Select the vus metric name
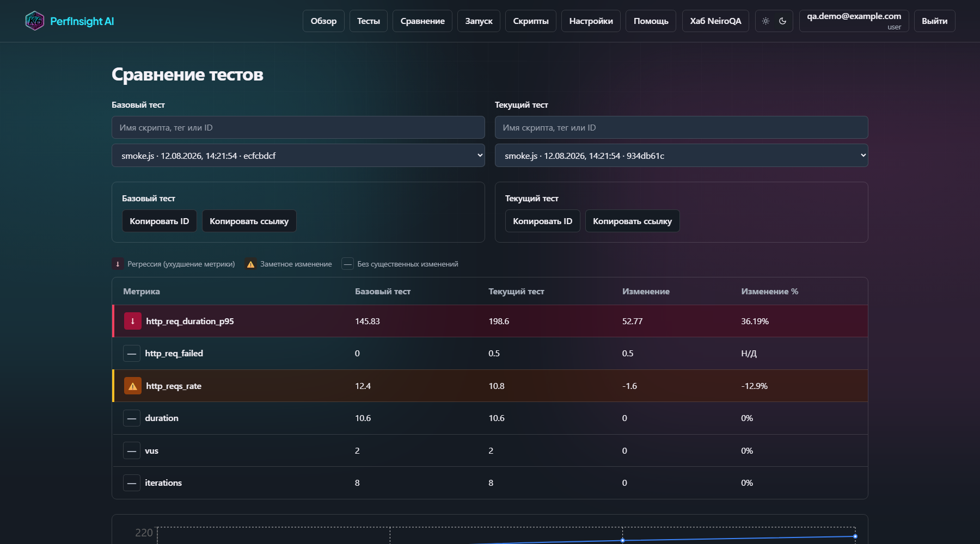 (151, 451)
